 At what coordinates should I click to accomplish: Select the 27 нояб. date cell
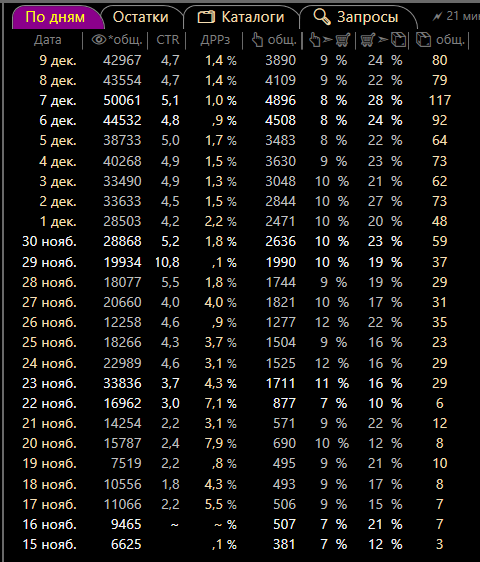point(49,303)
